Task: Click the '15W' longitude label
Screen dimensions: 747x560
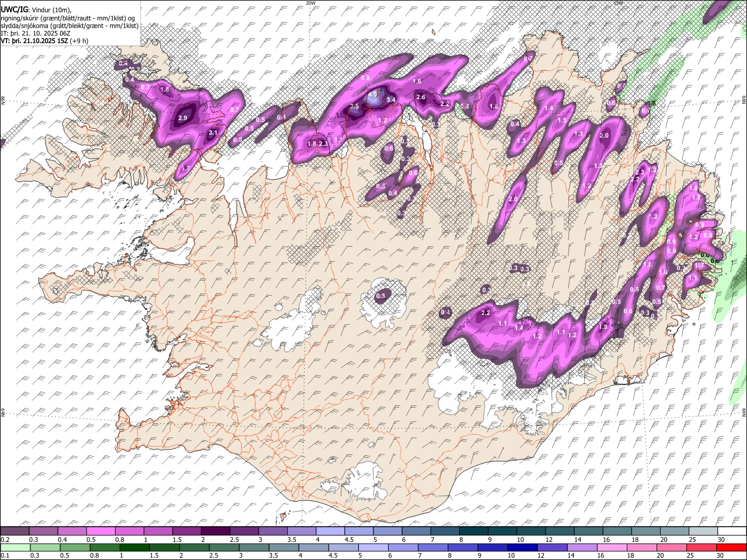Action: (618, 3)
